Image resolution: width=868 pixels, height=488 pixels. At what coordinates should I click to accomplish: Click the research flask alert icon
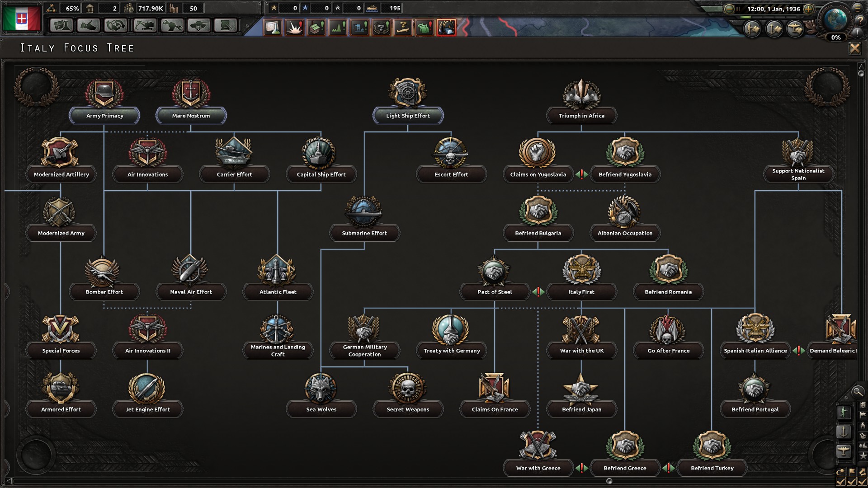(x=273, y=28)
